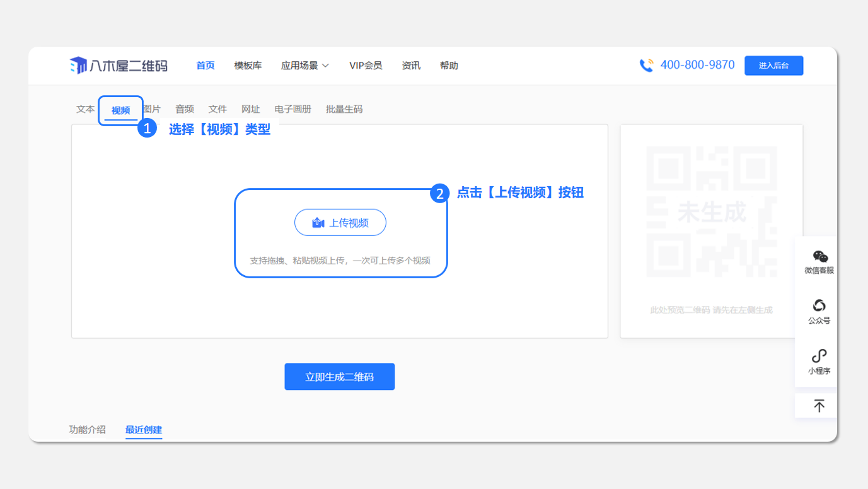Go to 模板库 in navigation
This screenshot has height=489, width=868.
(x=248, y=66)
